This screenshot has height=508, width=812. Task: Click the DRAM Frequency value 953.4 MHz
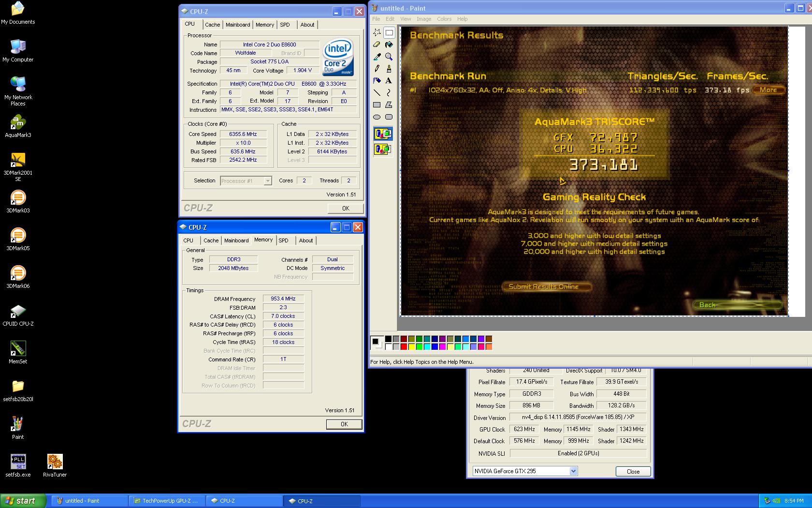pyautogui.click(x=283, y=299)
